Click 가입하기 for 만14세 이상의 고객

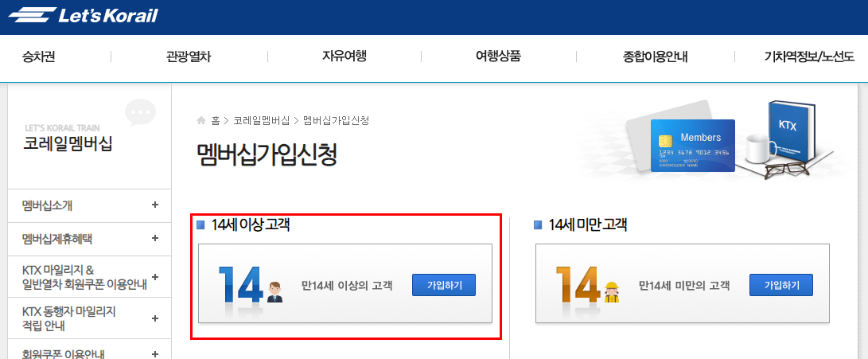click(444, 285)
